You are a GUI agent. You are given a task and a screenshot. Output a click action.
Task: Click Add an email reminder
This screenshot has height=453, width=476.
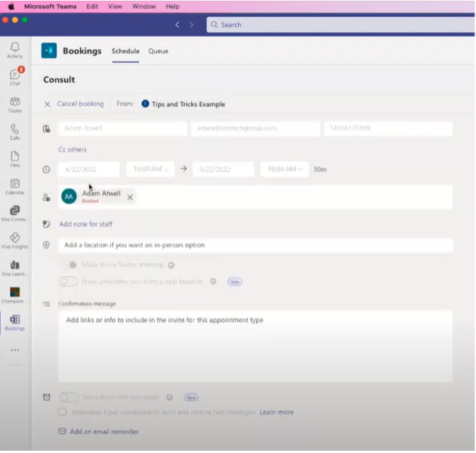(x=104, y=432)
